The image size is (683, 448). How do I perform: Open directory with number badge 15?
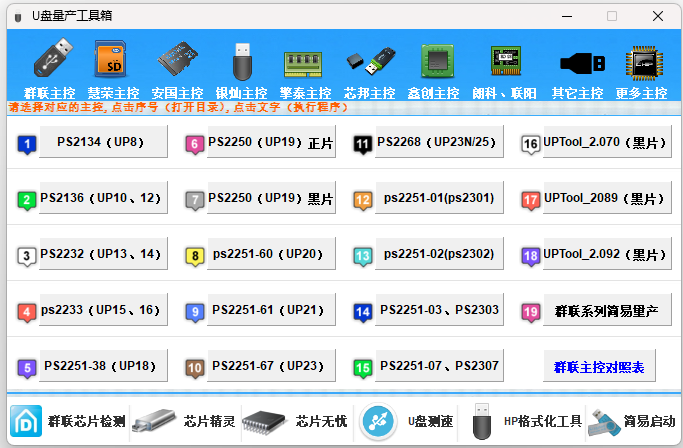click(362, 368)
